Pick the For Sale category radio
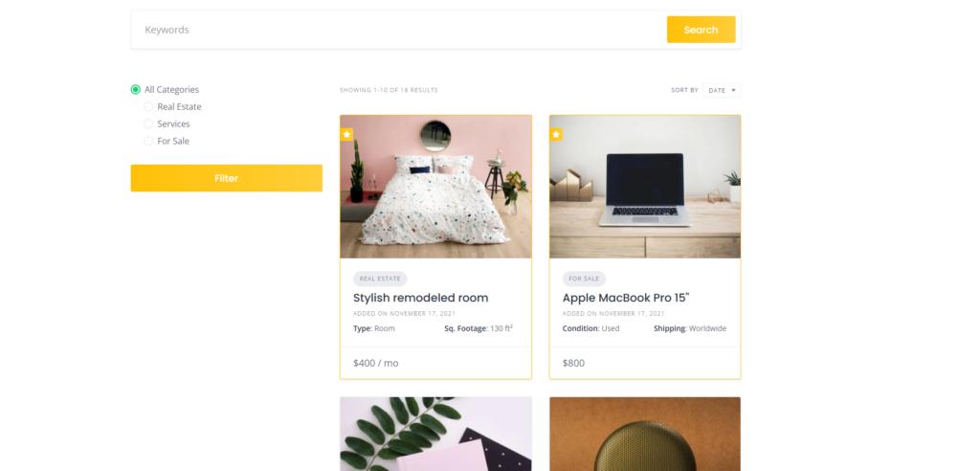This screenshot has width=980, height=471. click(x=148, y=141)
